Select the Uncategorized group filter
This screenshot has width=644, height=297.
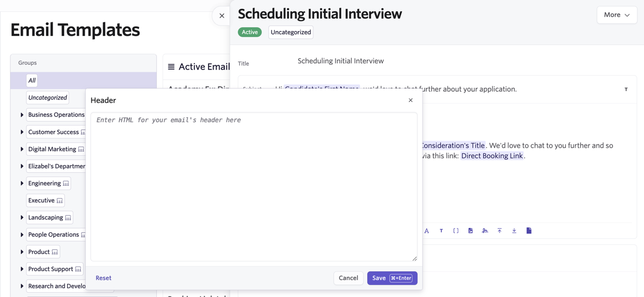pyautogui.click(x=48, y=98)
